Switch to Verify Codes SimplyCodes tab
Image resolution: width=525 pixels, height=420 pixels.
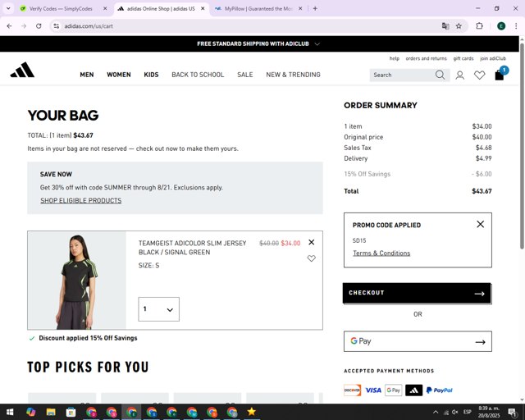(60, 9)
